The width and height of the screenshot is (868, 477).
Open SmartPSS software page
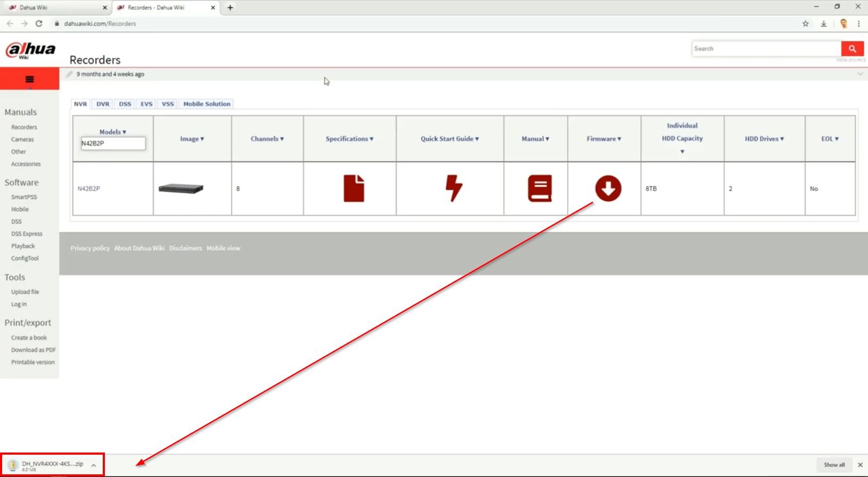[24, 197]
